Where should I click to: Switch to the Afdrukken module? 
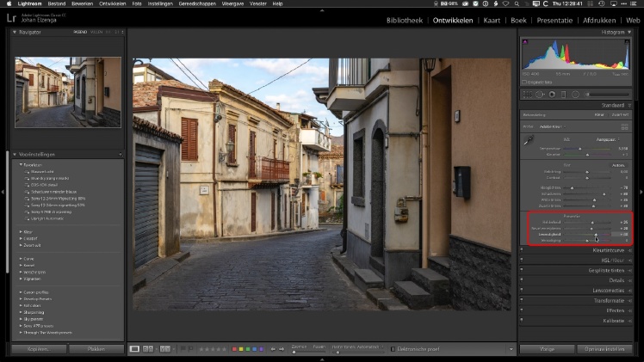(x=599, y=21)
